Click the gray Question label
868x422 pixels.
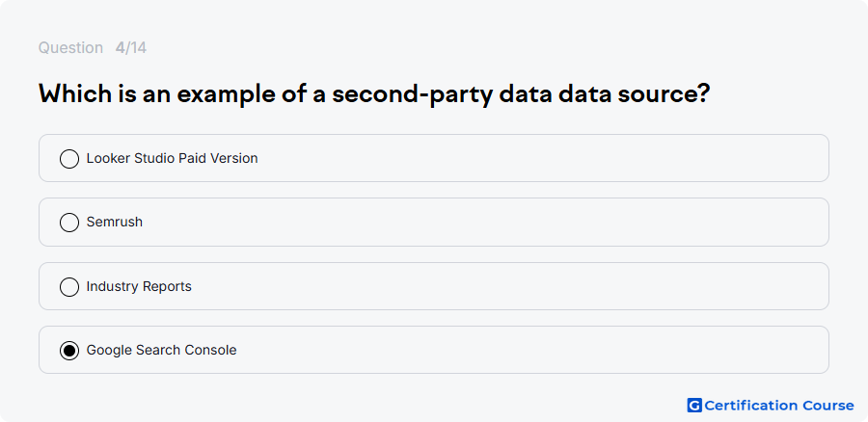click(70, 48)
